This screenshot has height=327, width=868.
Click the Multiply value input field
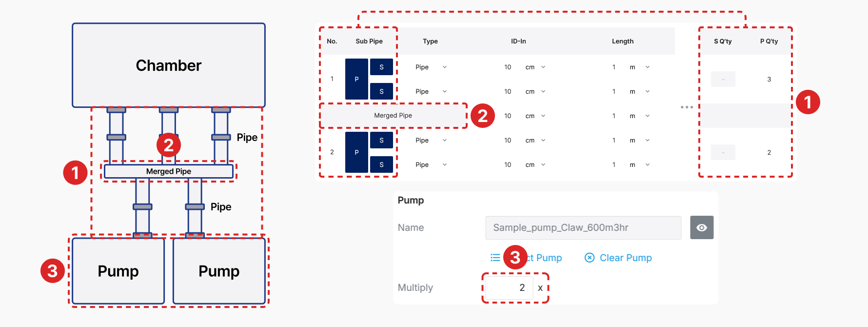coord(509,287)
